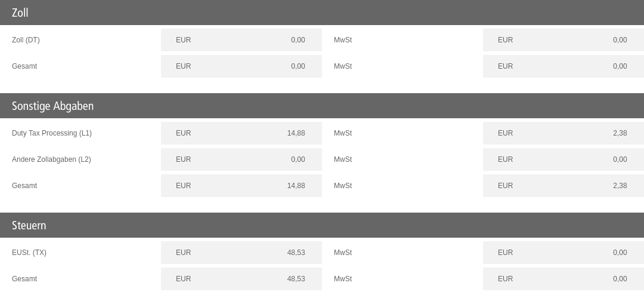Click the EUSt. (TX) row label
644x298 pixels.
pos(29,253)
